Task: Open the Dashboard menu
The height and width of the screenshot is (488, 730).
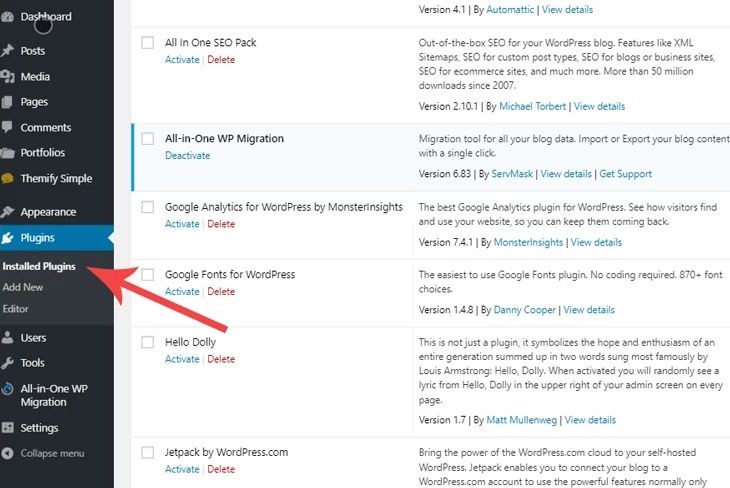Action: 46,17
